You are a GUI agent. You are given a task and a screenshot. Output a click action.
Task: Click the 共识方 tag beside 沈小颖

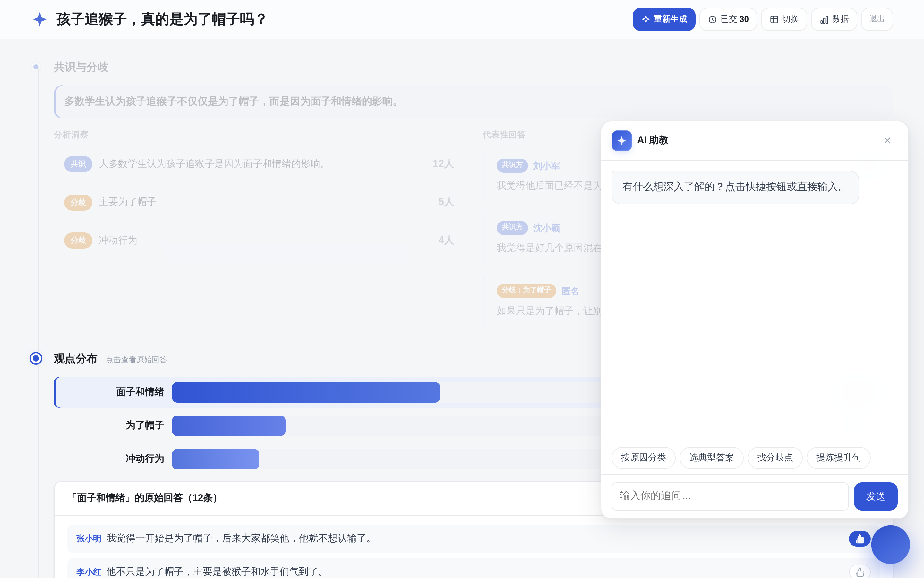[x=512, y=227]
